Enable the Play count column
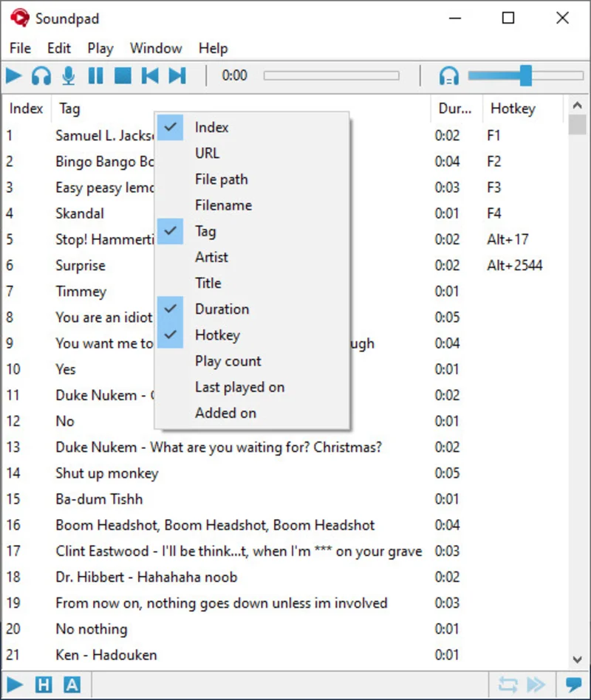The image size is (591, 700). tap(228, 361)
